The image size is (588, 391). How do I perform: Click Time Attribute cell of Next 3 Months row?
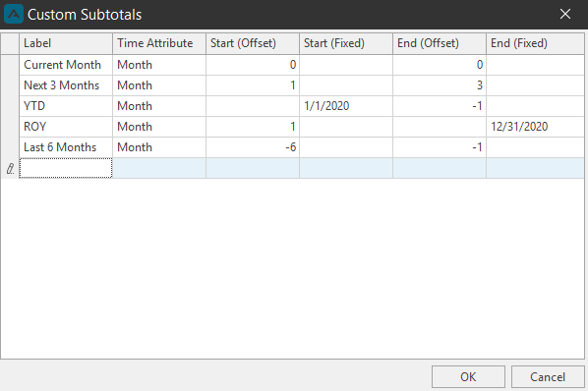159,85
